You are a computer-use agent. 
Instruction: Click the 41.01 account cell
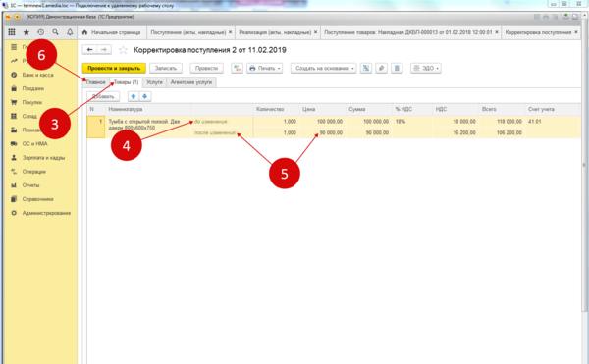click(x=535, y=122)
